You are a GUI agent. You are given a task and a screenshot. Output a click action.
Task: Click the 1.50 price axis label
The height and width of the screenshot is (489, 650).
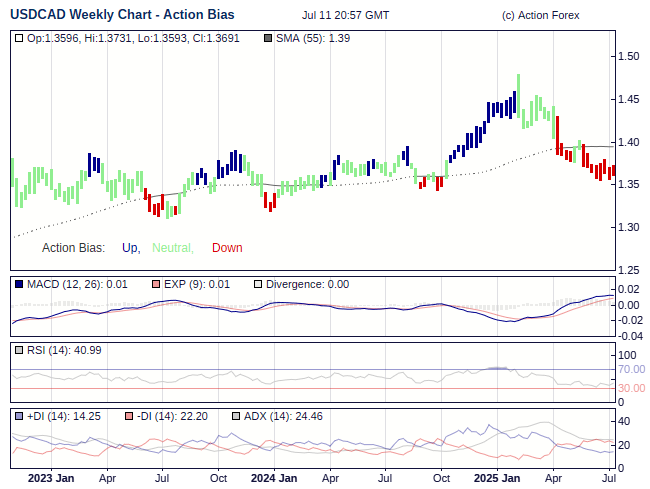pos(629,56)
